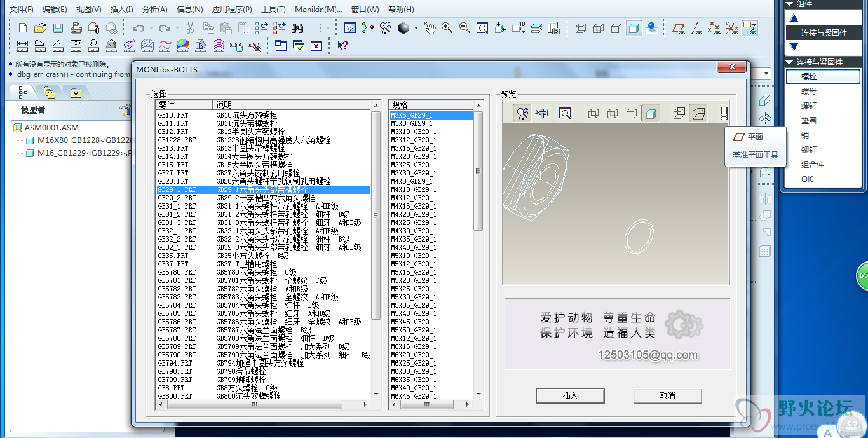This screenshot has height=438, width=868.
Task: Click the Repaint screen icon
Action: [349, 28]
